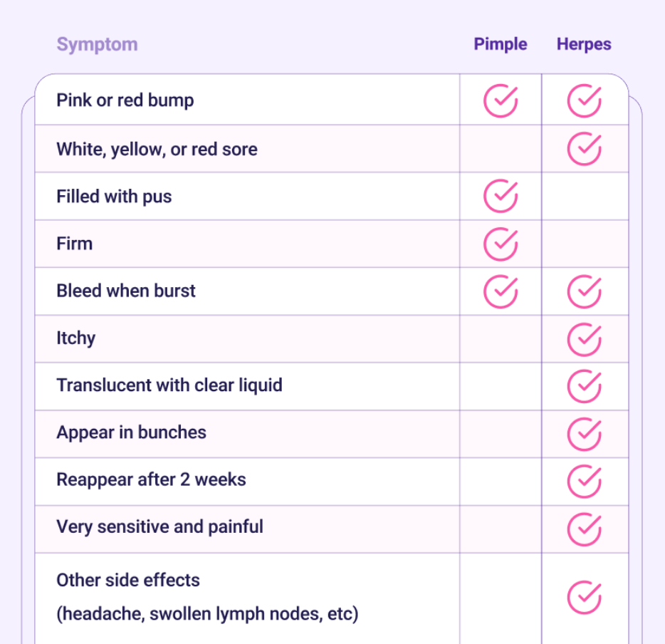The height and width of the screenshot is (644, 665).
Task: Click Pimple checkmark in the Firm row
Action: [501, 244]
